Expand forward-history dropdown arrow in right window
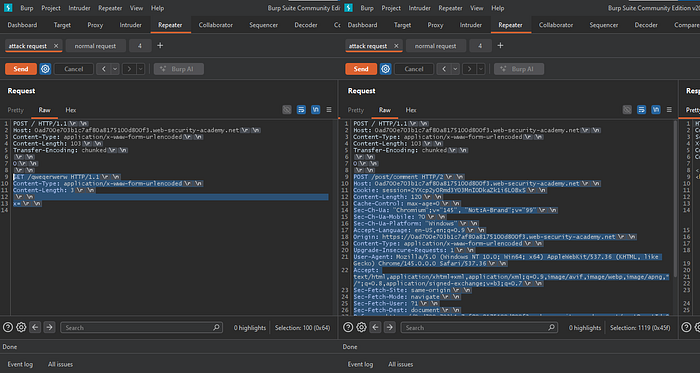Screen dimensions: 700x373 [481, 69]
